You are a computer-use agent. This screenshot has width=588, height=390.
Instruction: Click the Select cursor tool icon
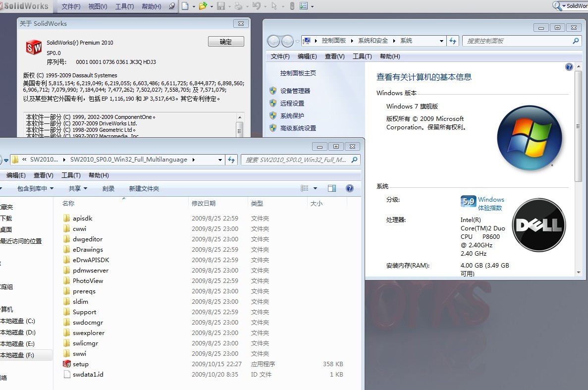274,6
